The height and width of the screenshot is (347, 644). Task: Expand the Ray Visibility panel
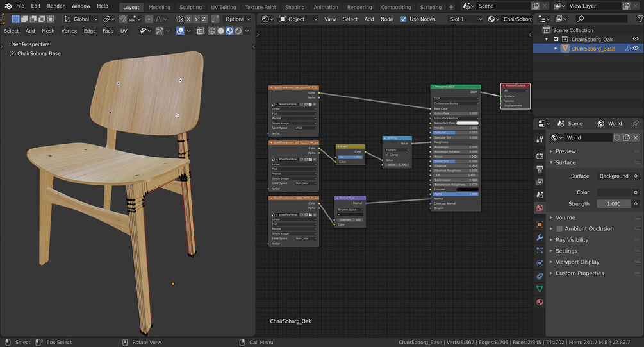[x=572, y=240]
